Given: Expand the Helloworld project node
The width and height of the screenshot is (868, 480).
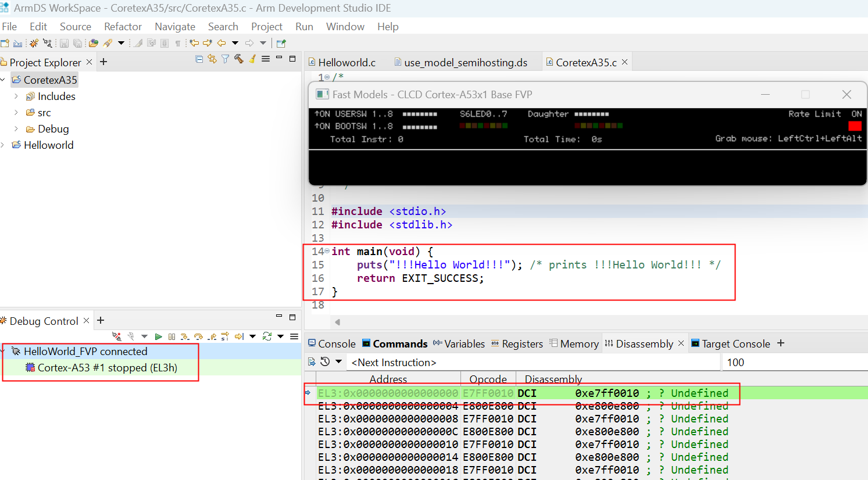Looking at the screenshot, I should click(x=3, y=145).
